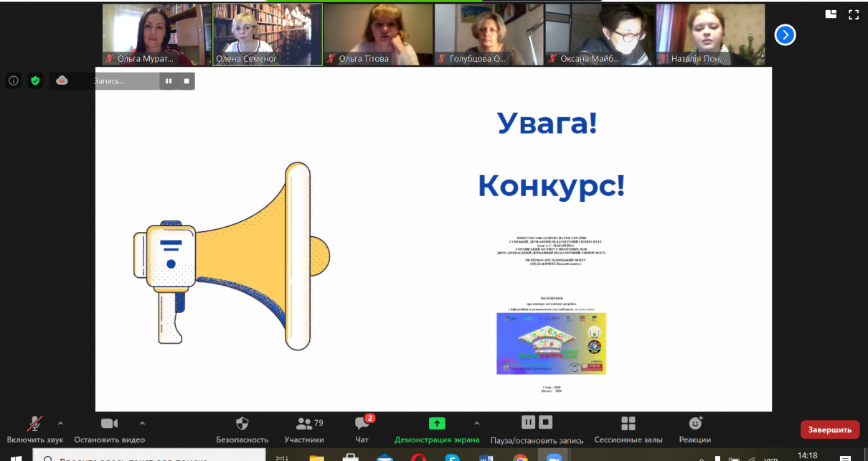The image size is (868, 461).
Task: Click the green encryption shield icon
Action: 35,81
